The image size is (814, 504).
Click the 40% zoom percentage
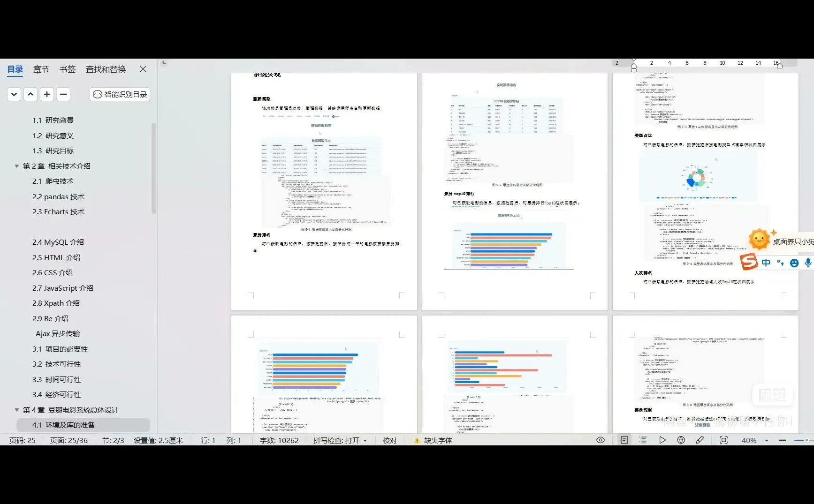click(749, 441)
